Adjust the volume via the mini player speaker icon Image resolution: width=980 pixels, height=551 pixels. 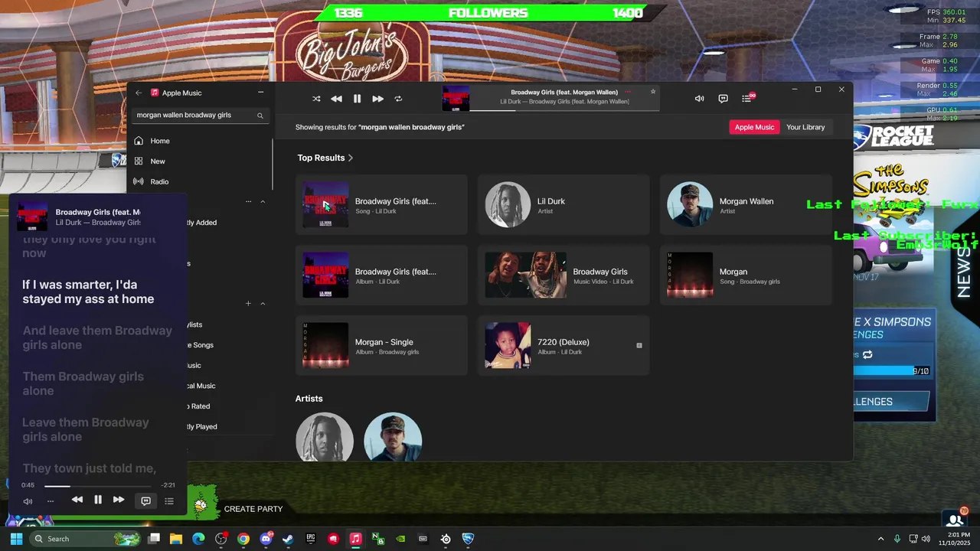pos(28,501)
